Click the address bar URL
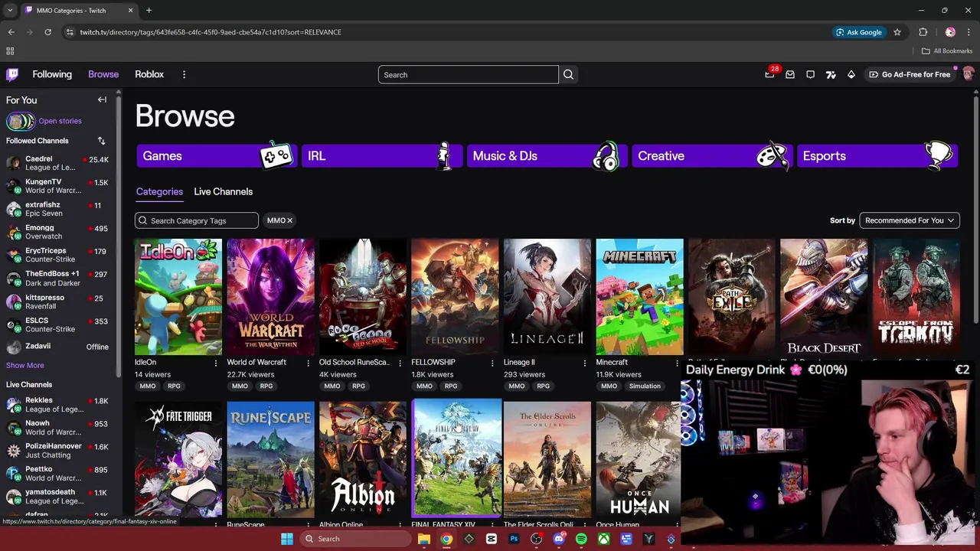 (211, 32)
